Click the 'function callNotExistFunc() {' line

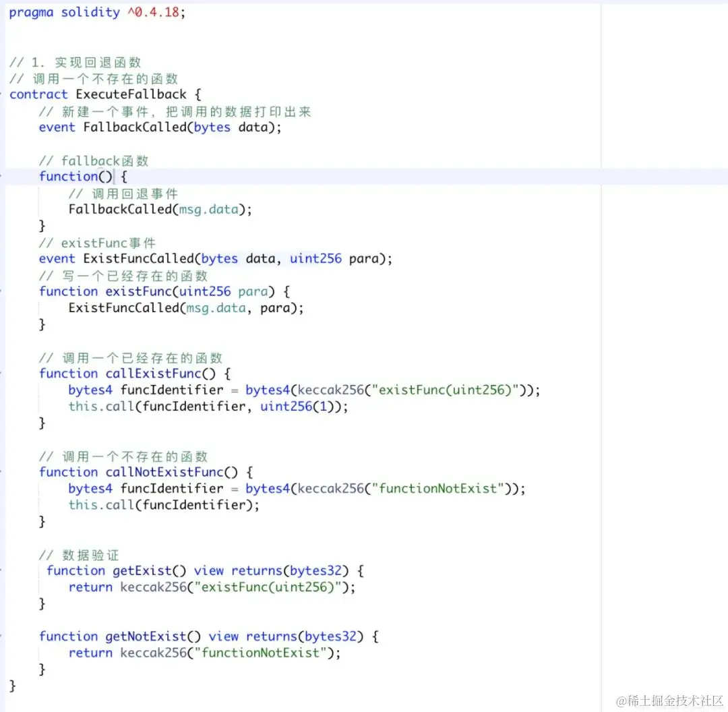click(146, 473)
